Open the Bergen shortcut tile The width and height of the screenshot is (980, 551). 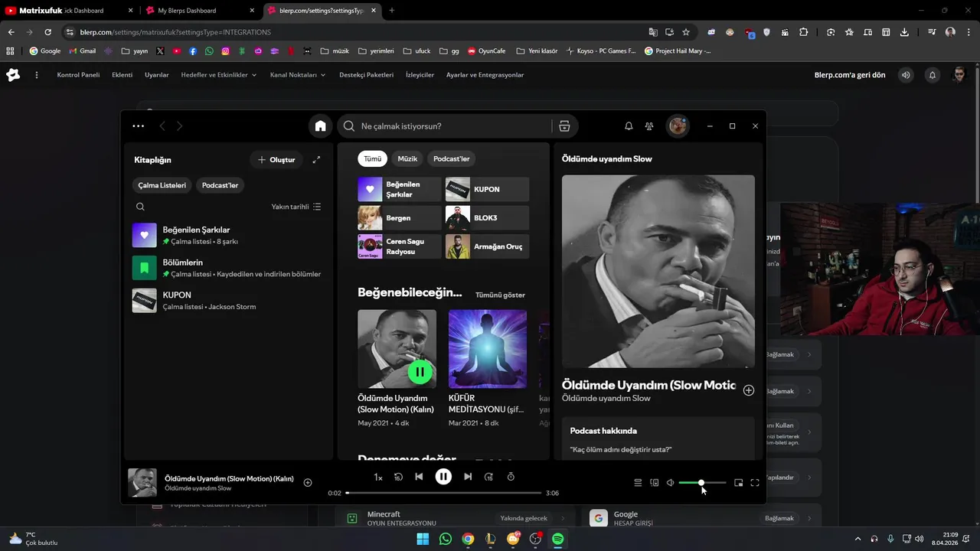coord(399,218)
